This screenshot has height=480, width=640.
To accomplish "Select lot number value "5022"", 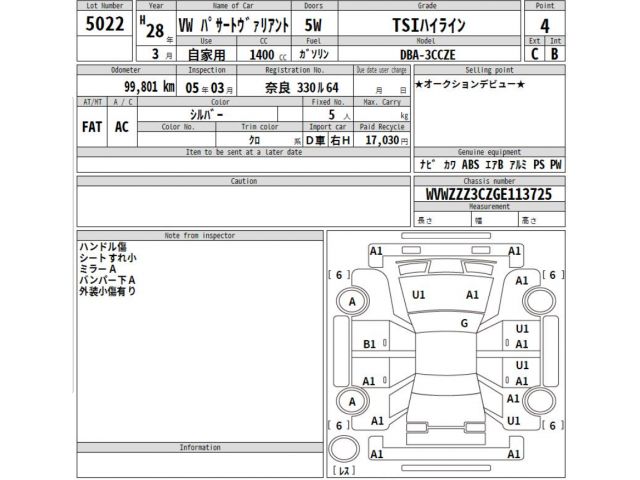I will pos(105,24).
